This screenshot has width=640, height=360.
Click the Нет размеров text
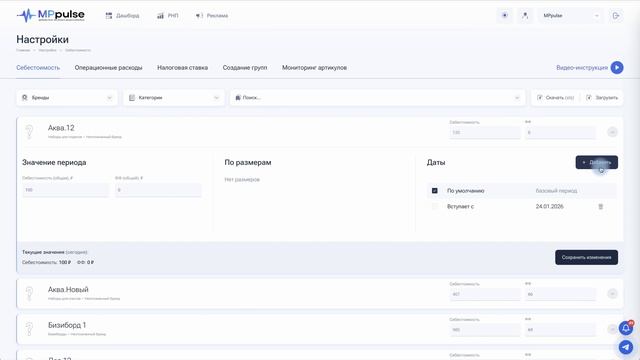[x=242, y=179]
